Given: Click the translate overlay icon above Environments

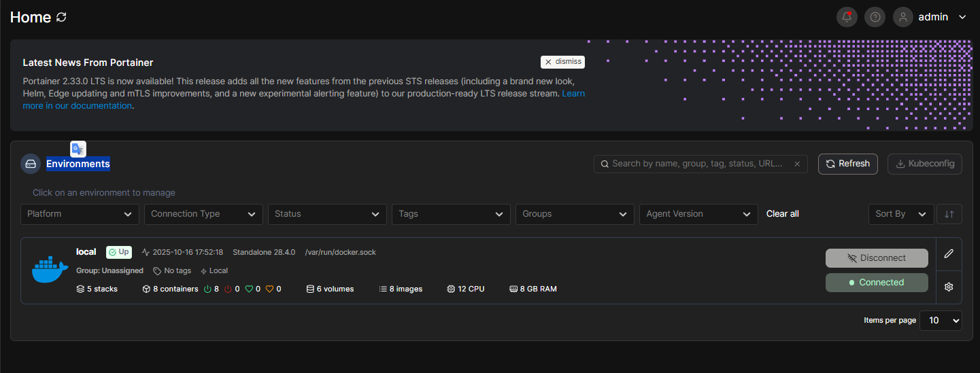Looking at the screenshot, I should tap(78, 149).
